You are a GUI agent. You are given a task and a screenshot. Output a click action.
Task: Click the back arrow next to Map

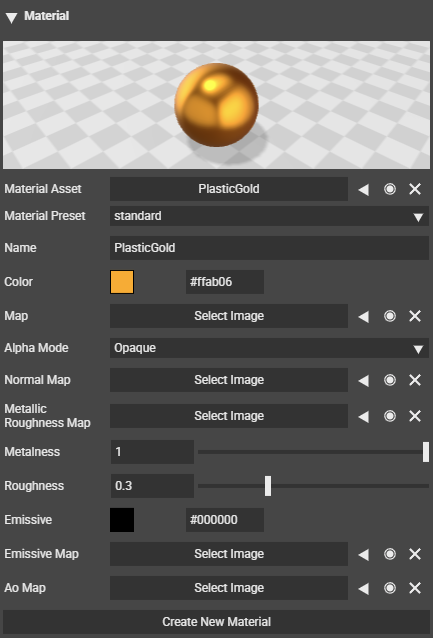[364, 316]
